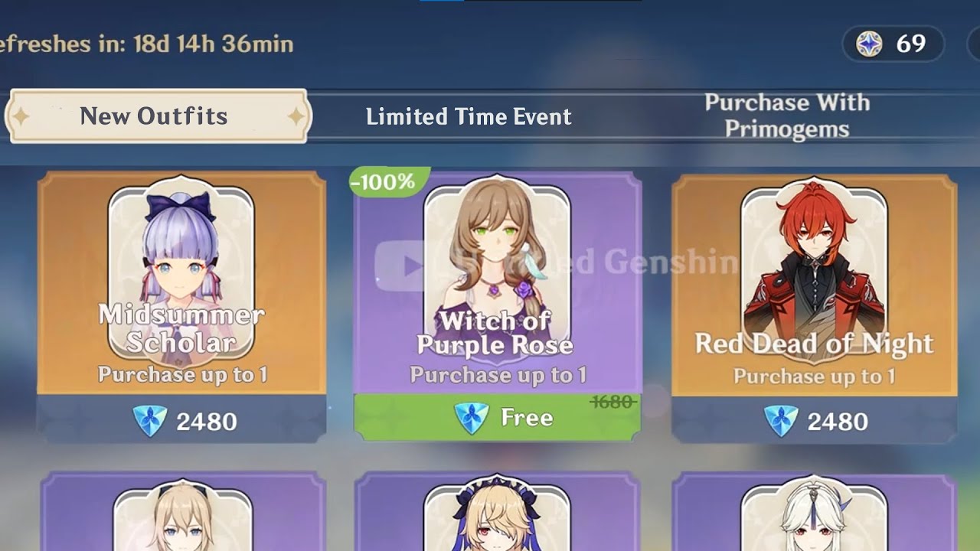The width and height of the screenshot is (980, 551).
Task: Click the left star ornament on New Outfits tab
Action: click(19, 117)
